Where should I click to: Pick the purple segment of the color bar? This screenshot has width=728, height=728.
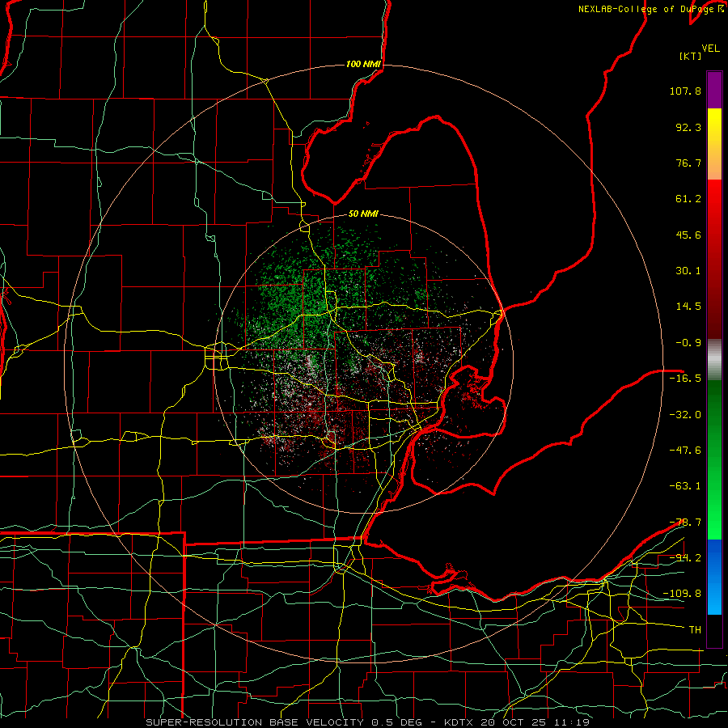714,90
